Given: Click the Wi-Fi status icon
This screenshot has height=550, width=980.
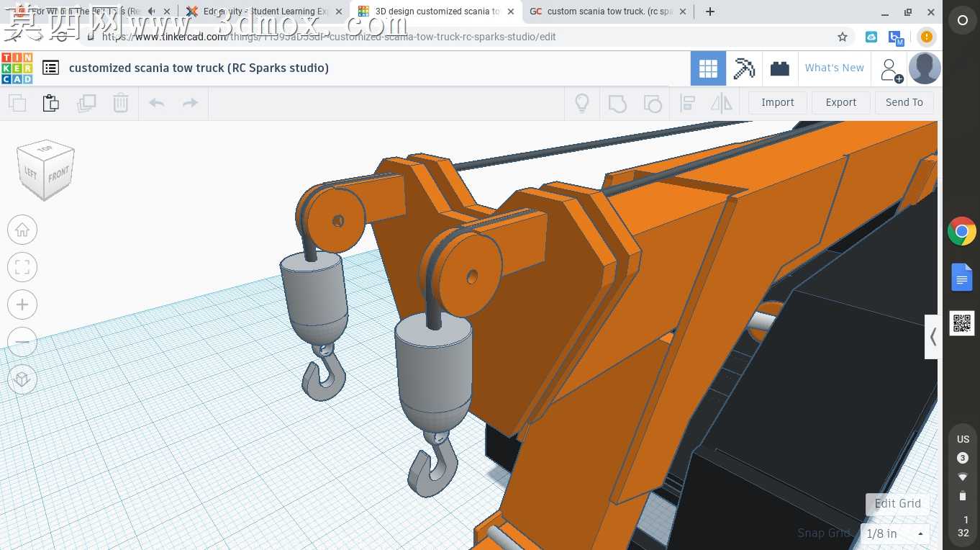Looking at the screenshot, I should coord(963,477).
